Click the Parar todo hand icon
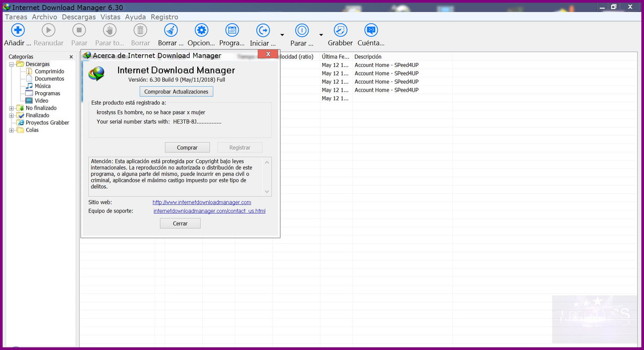 tap(110, 30)
